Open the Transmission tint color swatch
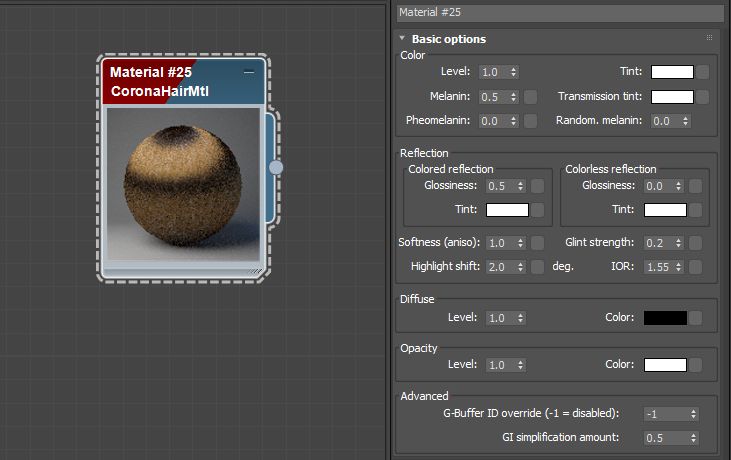731x460 pixels. [672, 97]
